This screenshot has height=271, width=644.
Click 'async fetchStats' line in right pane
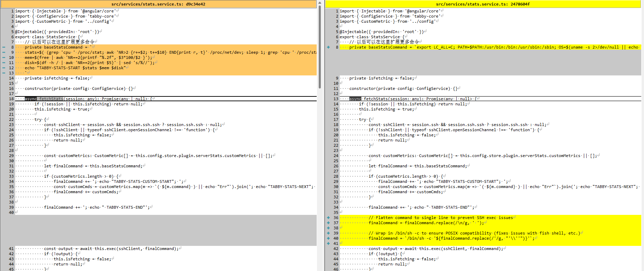click(490, 99)
